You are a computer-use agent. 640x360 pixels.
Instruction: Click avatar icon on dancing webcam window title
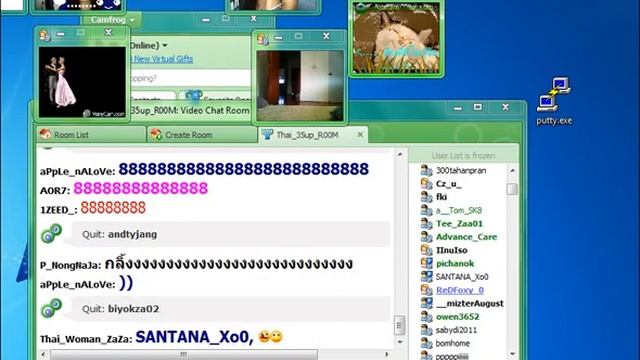click(x=44, y=35)
